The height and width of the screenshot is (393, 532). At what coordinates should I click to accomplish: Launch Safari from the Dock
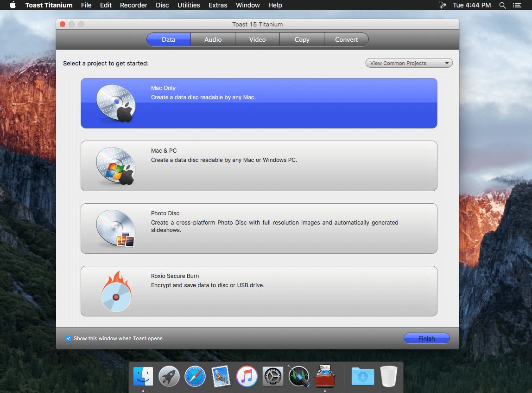coord(195,376)
